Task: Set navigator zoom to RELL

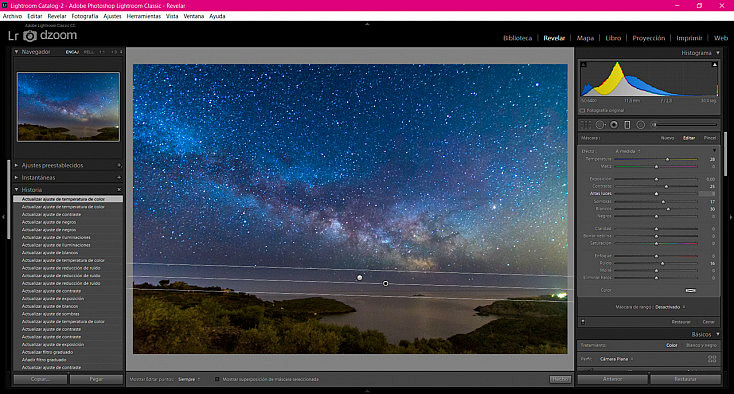Action: (89, 52)
